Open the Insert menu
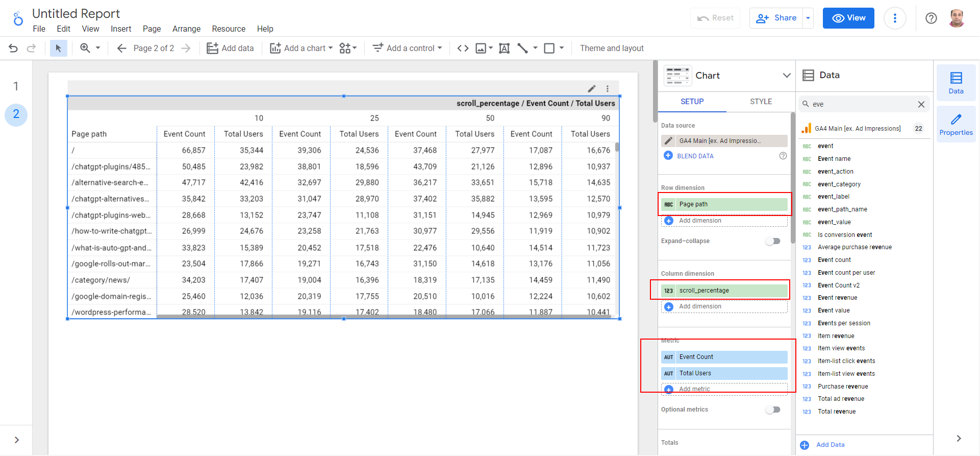Screen dimensions: 980x456 click(121, 29)
